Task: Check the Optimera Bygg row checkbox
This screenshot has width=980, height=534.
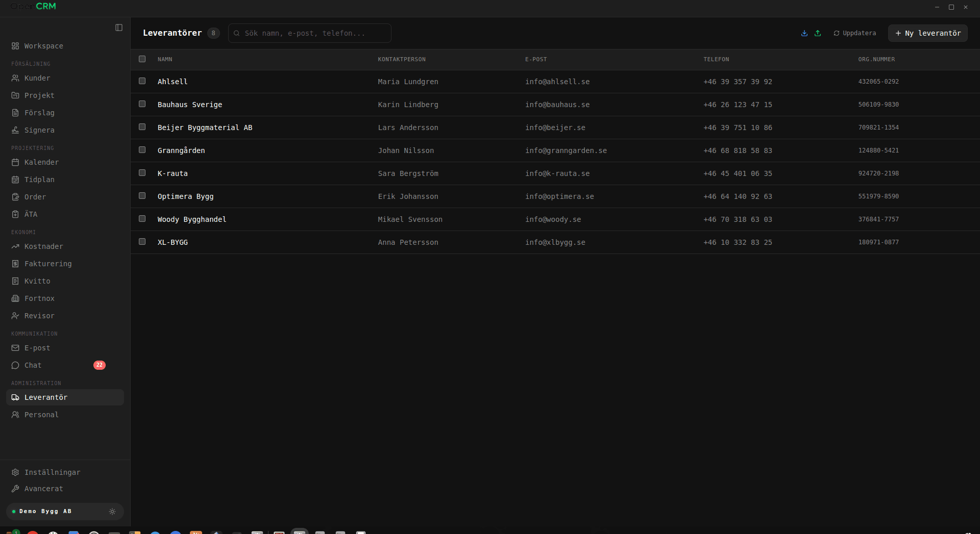Action: pos(142,196)
